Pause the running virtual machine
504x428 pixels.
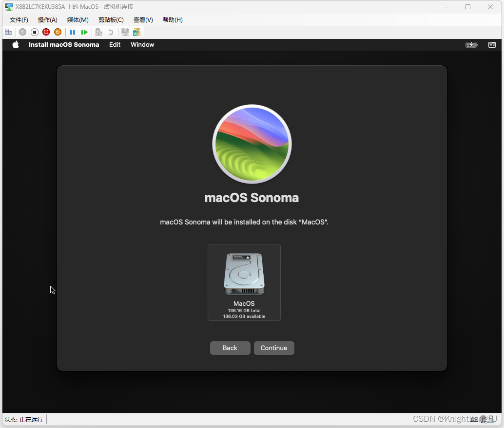pos(73,32)
